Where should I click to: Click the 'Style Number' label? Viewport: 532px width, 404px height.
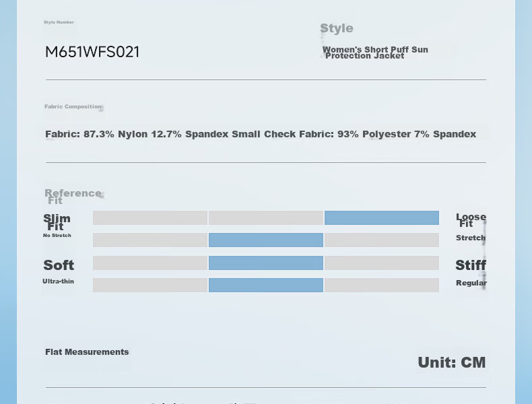point(59,22)
